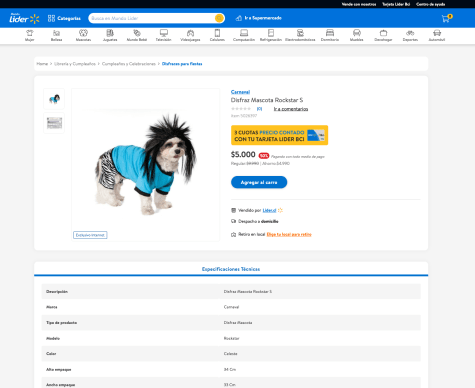Open the Mujer category icon
475x388 pixels.
click(30, 35)
